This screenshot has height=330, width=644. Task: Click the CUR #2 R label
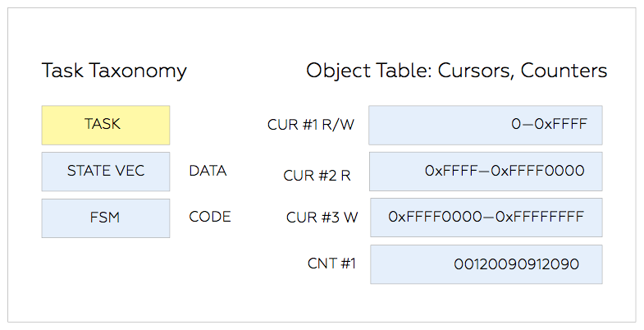tap(317, 176)
